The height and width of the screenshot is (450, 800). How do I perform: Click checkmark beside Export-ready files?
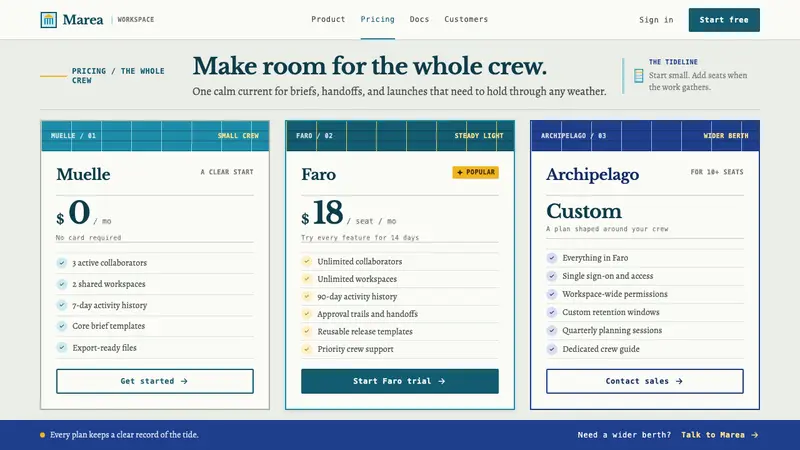tap(62, 347)
